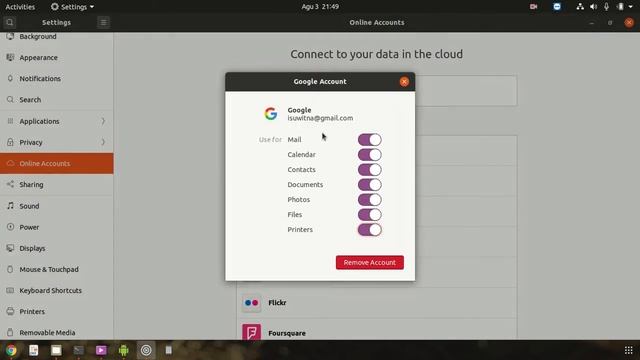Select the Online Accounts sidebar item
640x360 pixels.
point(57,163)
